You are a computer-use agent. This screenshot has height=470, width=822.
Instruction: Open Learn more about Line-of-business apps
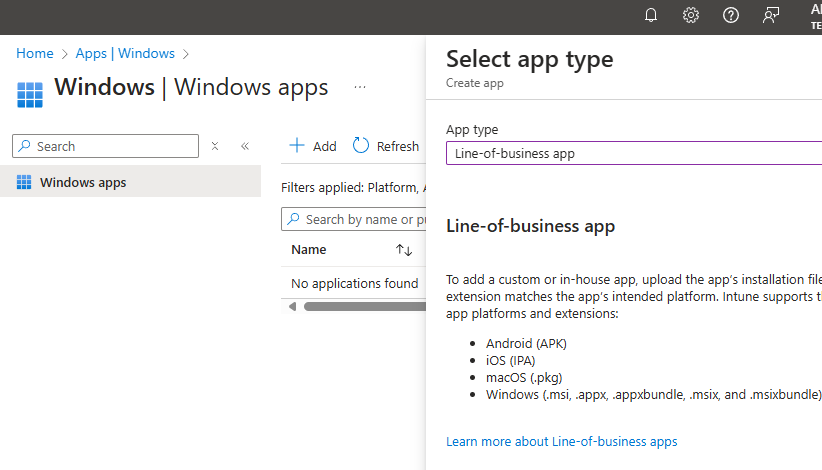(x=561, y=442)
